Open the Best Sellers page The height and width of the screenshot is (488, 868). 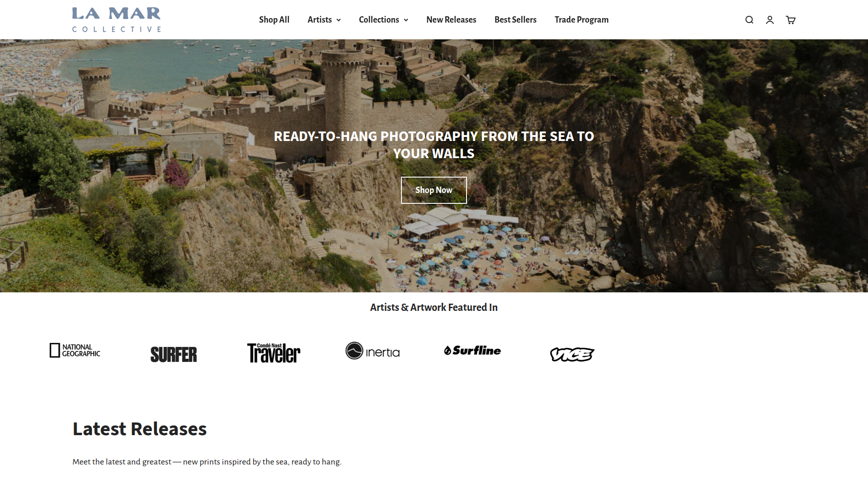pyautogui.click(x=515, y=20)
